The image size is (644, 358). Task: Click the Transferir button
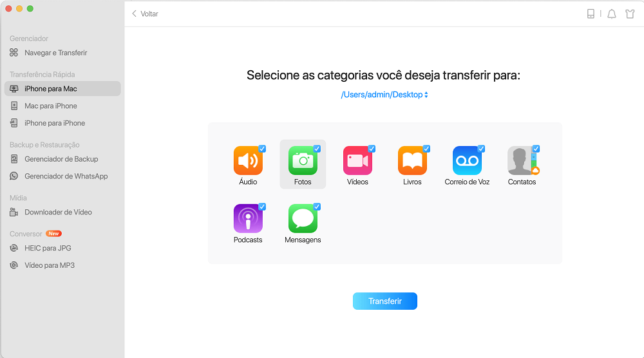coord(385,301)
